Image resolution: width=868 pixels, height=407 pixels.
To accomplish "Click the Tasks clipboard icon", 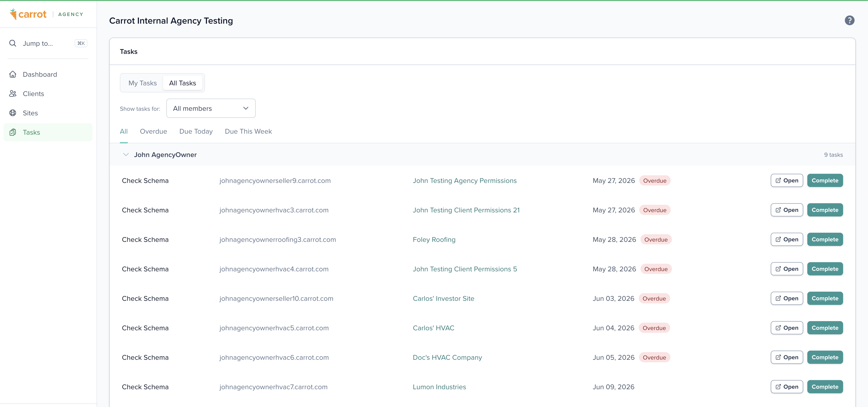I will pyautogui.click(x=13, y=132).
